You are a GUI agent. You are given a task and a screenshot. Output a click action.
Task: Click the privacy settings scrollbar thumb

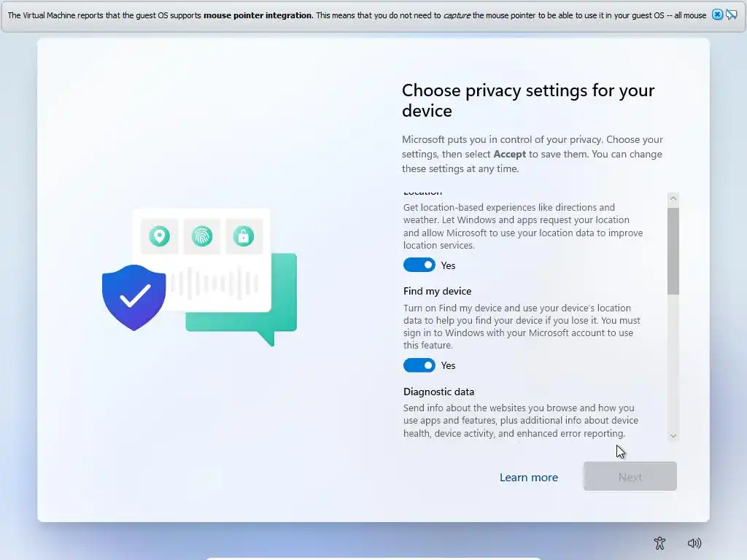(x=673, y=251)
